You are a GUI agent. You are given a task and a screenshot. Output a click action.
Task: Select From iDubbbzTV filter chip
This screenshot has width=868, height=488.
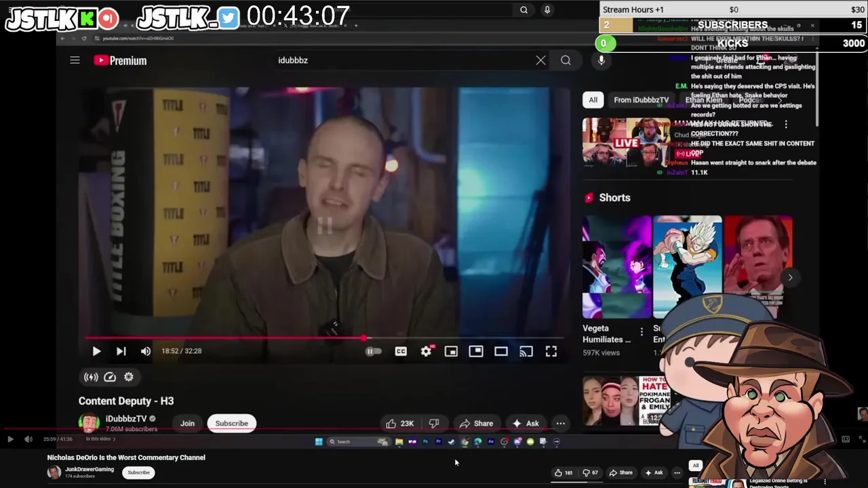641,100
